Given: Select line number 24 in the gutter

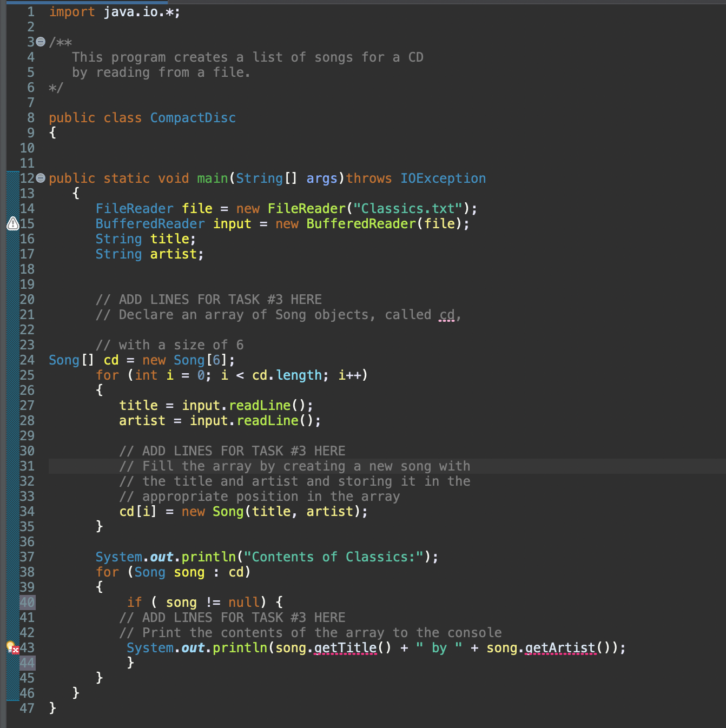Looking at the screenshot, I should pyautogui.click(x=27, y=360).
